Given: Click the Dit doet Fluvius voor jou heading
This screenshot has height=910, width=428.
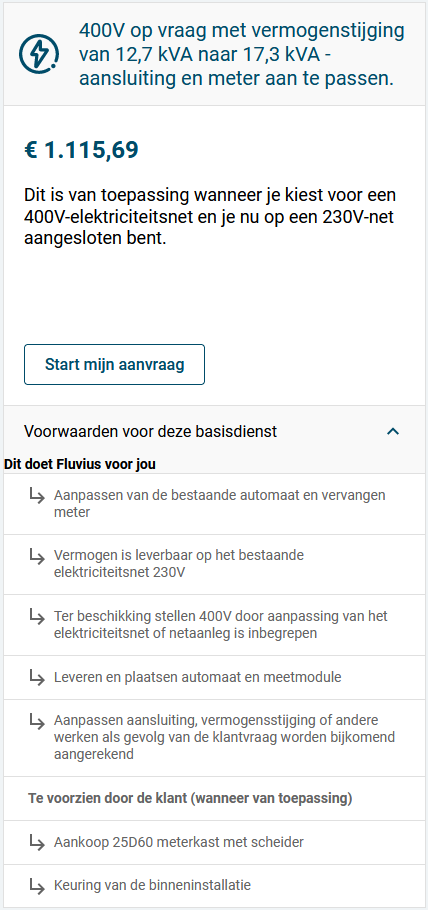Looking at the screenshot, I should point(80,464).
